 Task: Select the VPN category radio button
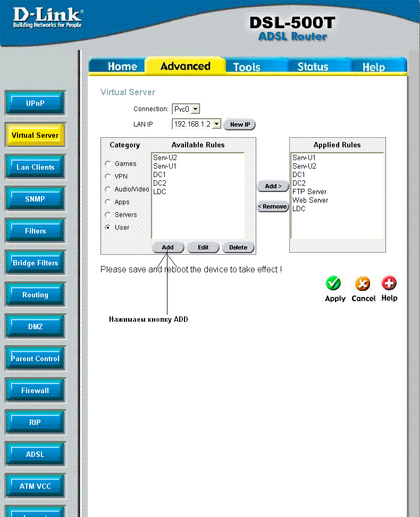click(x=108, y=177)
